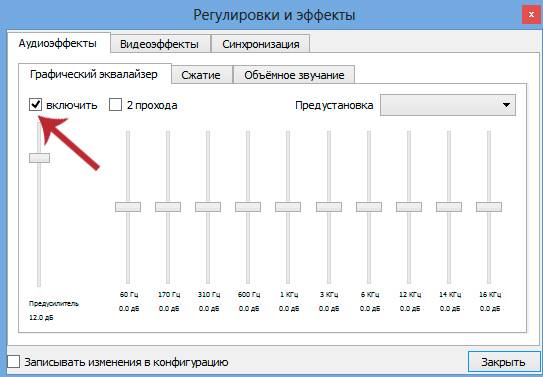The height and width of the screenshot is (377, 543).
Task: Click the 60 Гц band slider handle
Action: pos(128,207)
